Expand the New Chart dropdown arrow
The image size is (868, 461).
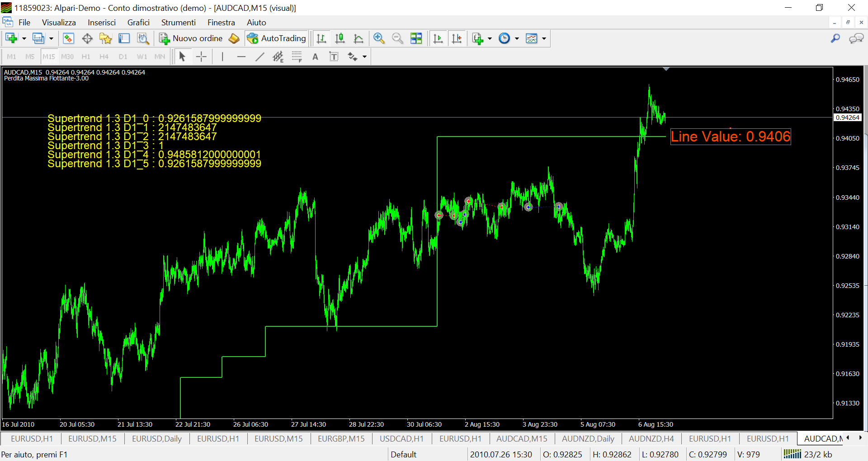24,38
